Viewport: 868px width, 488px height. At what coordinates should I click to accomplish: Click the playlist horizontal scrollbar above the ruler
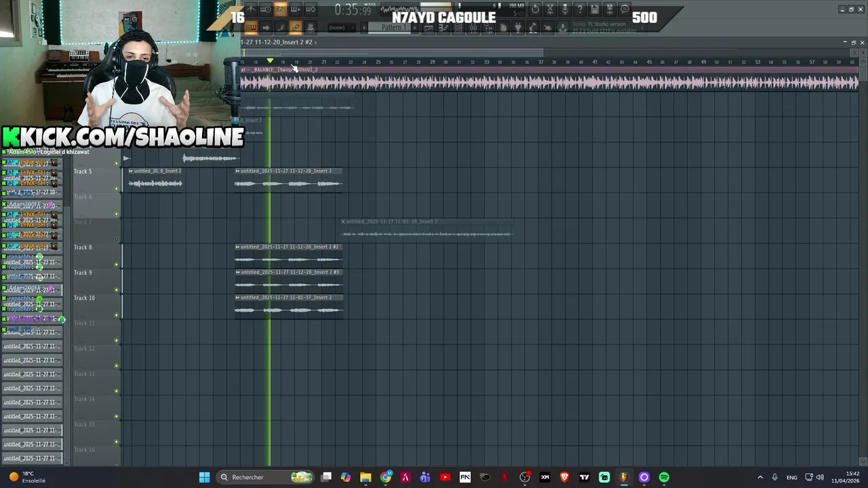click(x=392, y=52)
